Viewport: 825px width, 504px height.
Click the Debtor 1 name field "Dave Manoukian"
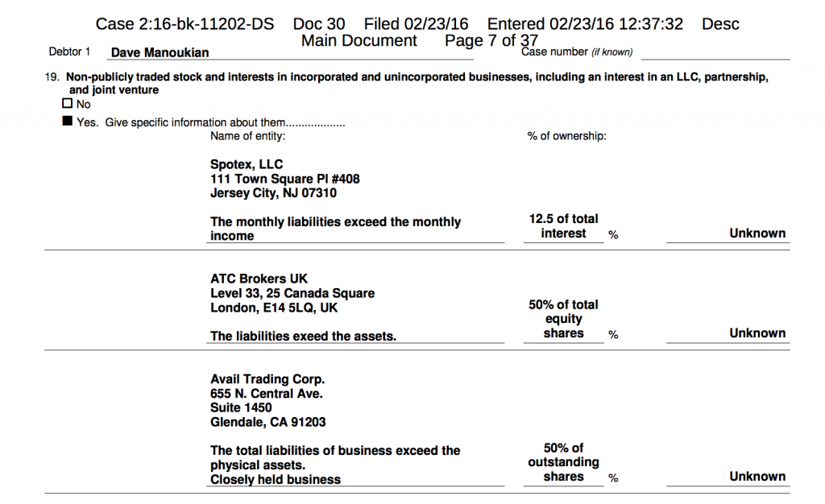click(x=160, y=53)
